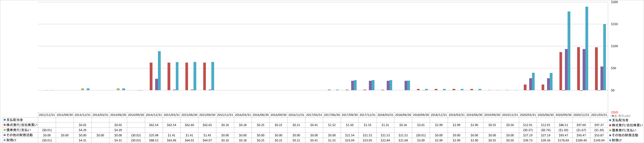Screen dimensions: 644x143
Task: Click the 2020/09/30 column header
Action: pos(564,115)
